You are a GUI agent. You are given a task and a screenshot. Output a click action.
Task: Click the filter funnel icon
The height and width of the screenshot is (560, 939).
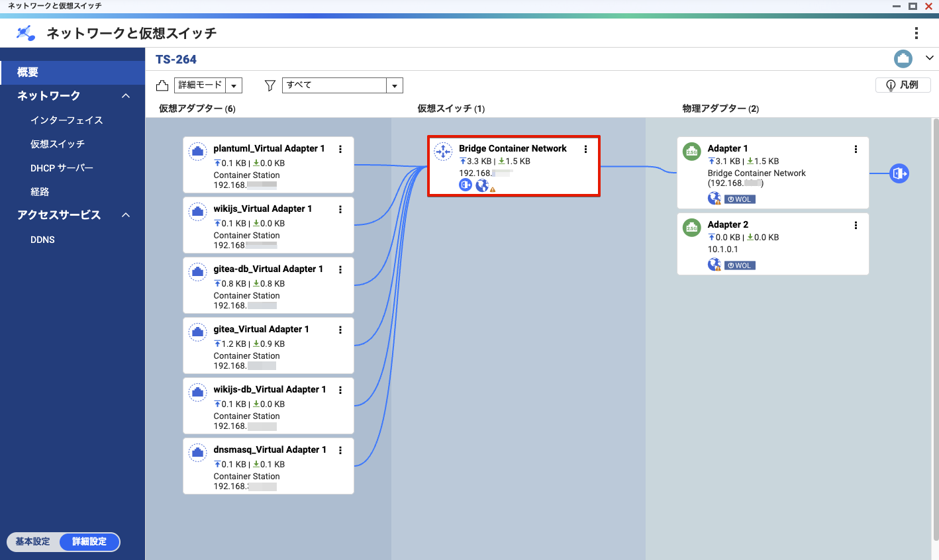[270, 85]
